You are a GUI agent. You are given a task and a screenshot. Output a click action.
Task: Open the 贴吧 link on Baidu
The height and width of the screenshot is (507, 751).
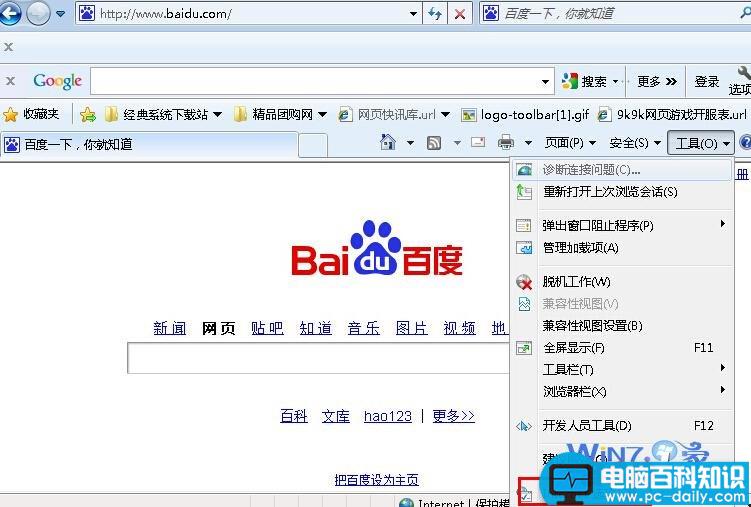coord(267,328)
